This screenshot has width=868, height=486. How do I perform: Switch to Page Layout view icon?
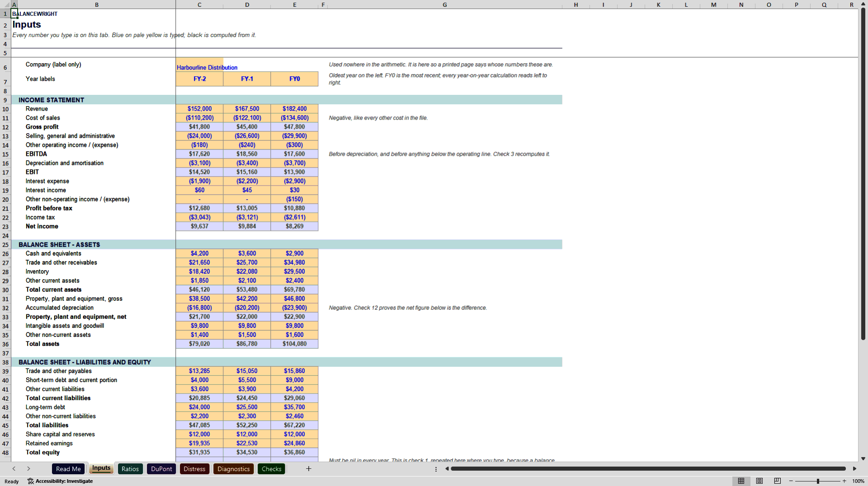759,481
